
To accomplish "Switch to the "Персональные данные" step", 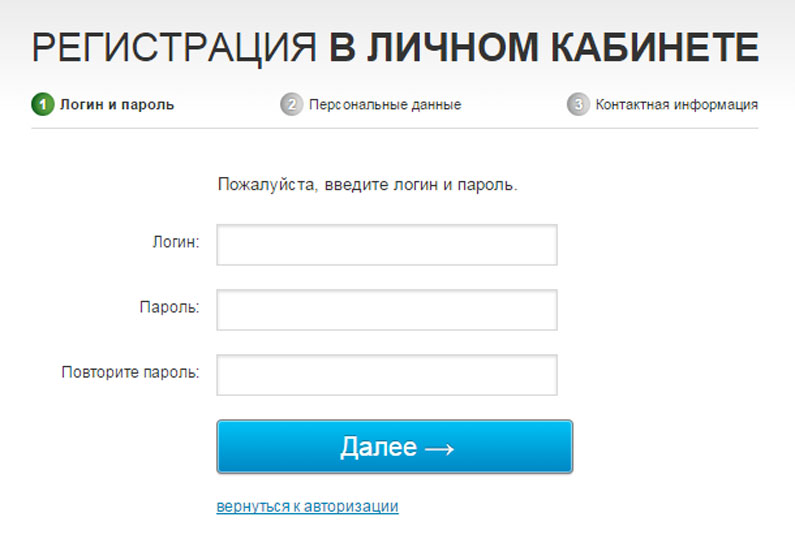I will pyautogui.click(x=385, y=104).
